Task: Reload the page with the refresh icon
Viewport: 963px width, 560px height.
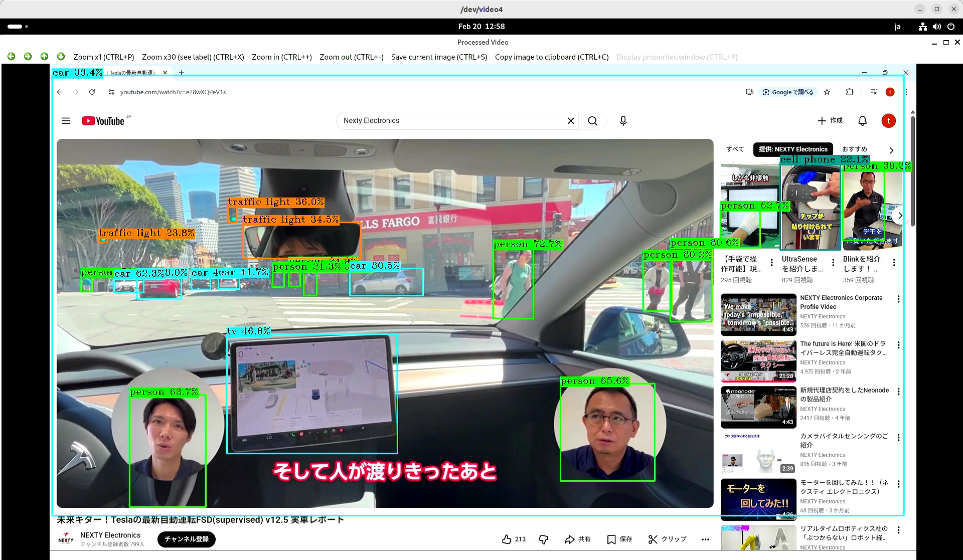Action: tap(92, 92)
